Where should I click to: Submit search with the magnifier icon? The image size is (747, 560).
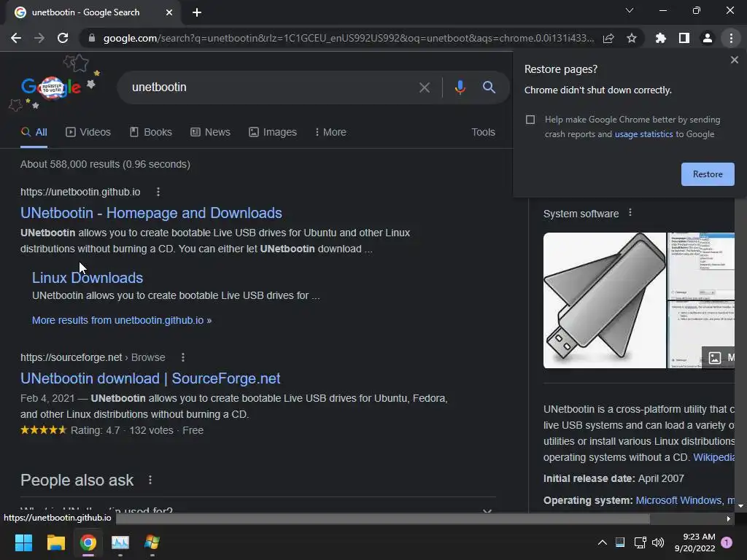pyautogui.click(x=489, y=87)
